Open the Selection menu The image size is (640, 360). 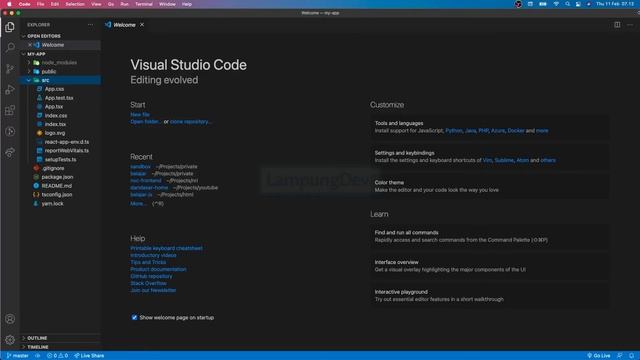[x=75, y=4]
